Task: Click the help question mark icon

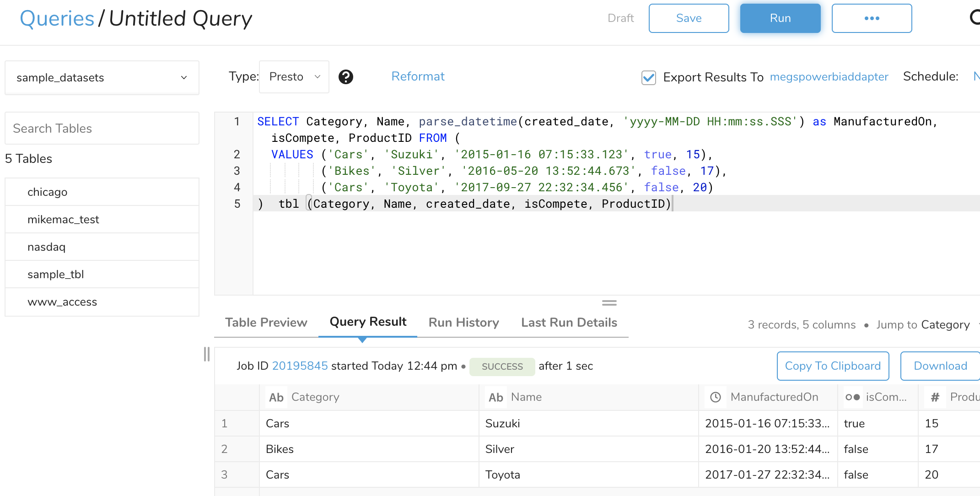Action: [x=346, y=77]
